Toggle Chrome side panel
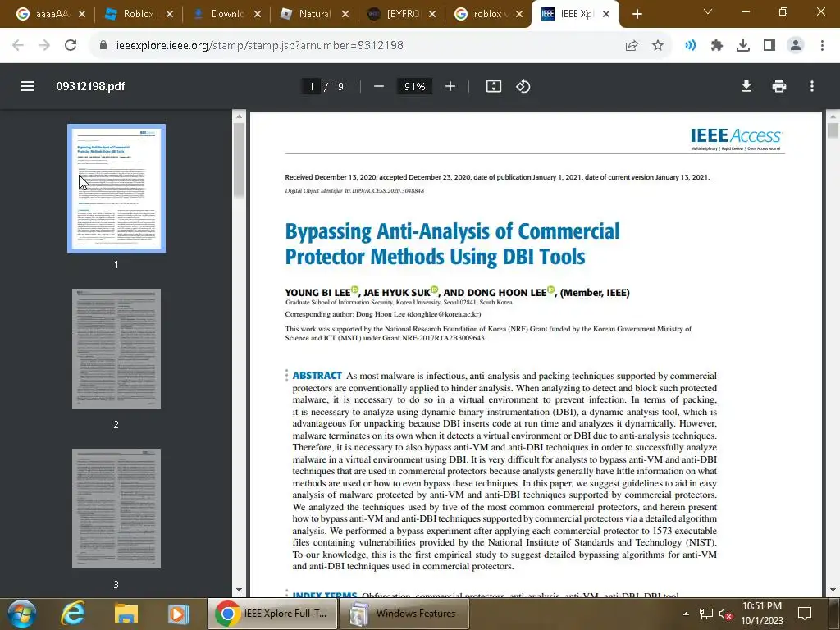 769,46
